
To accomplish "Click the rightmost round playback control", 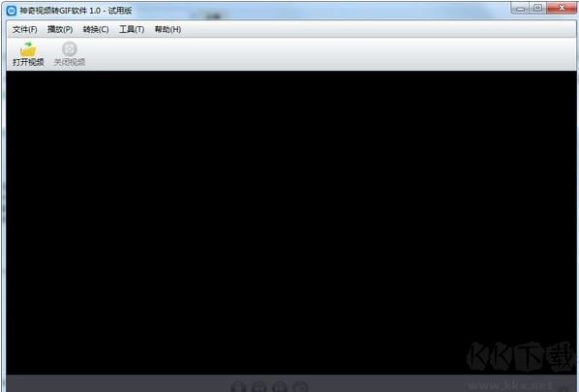I will (300, 386).
